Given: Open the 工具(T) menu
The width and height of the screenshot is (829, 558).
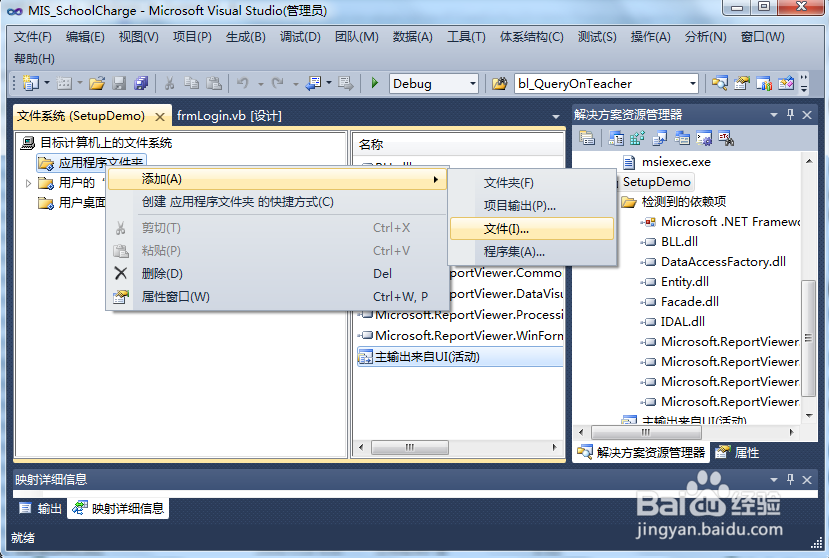Looking at the screenshot, I should [466, 36].
